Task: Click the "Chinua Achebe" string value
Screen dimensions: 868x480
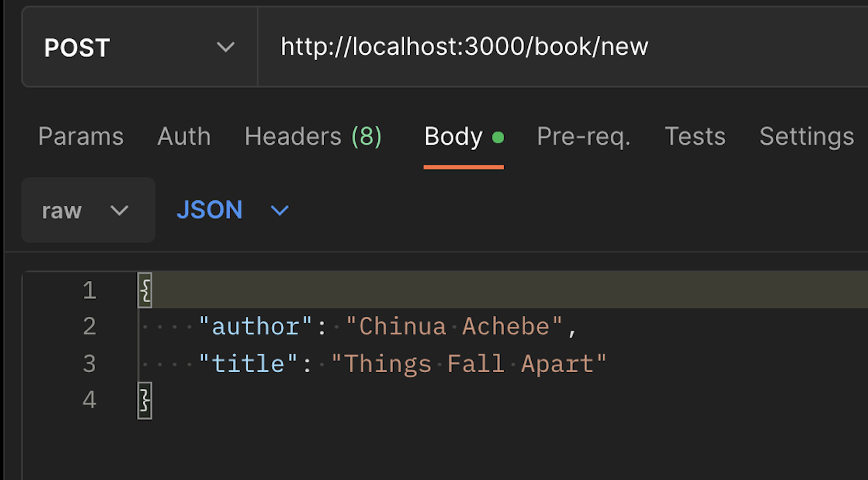Action: pos(455,326)
